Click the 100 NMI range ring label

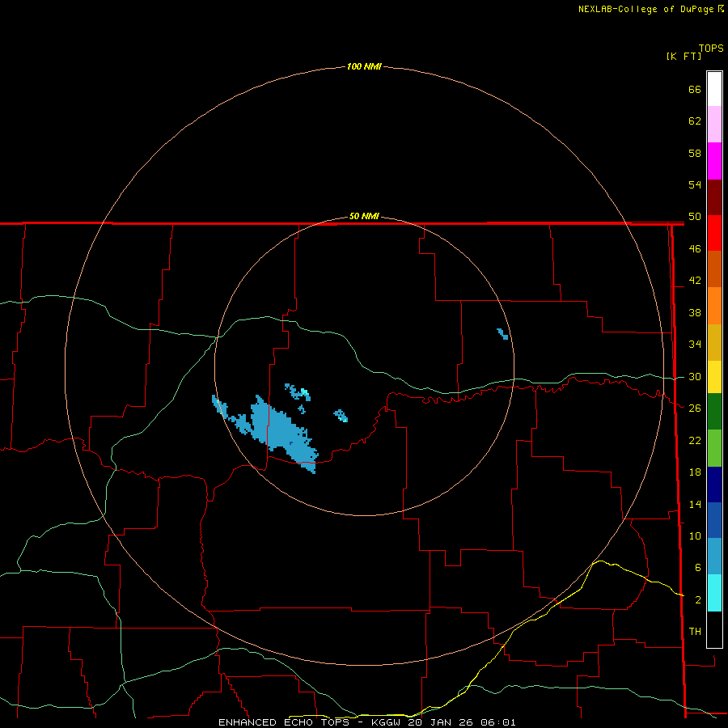pos(364,66)
